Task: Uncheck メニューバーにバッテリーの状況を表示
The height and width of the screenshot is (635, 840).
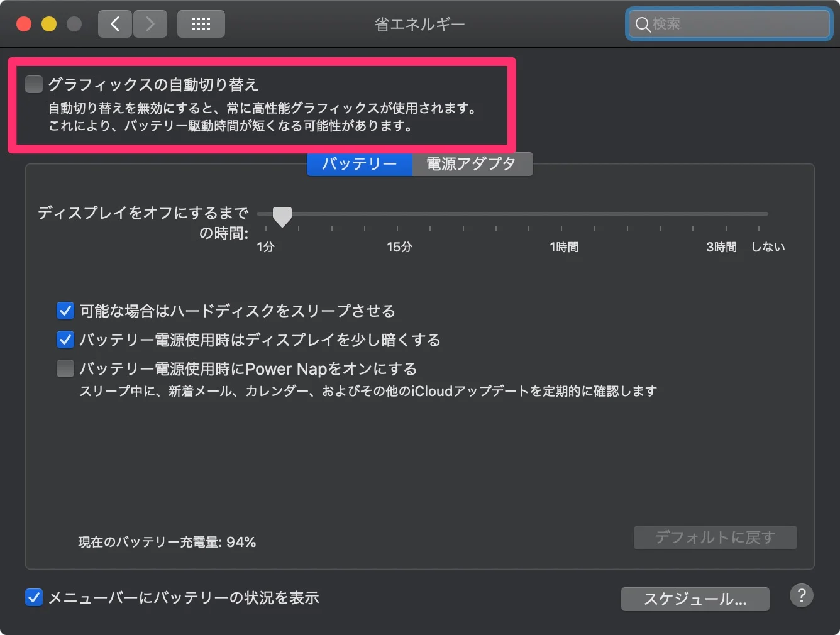Action: (x=34, y=597)
